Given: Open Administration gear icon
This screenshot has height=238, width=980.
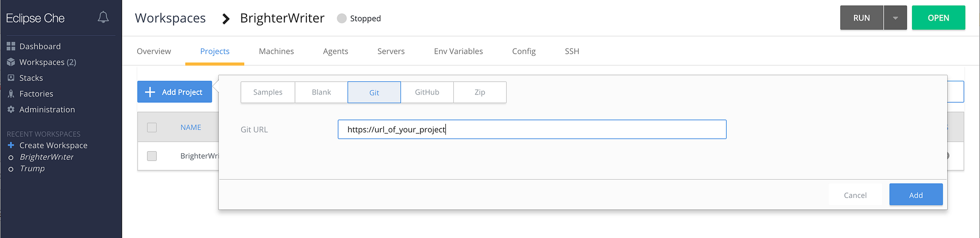Looking at the screenshot, I should [x=11, y=110].
